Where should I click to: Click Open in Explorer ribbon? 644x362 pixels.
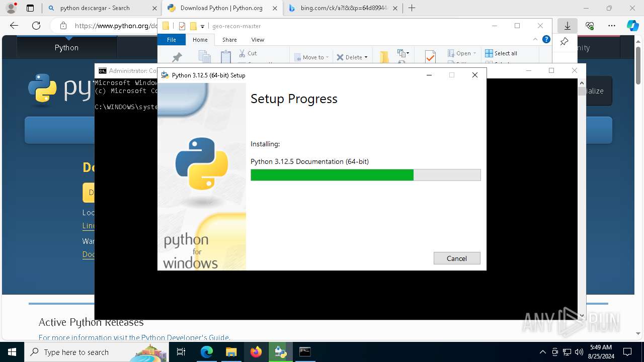462,53
